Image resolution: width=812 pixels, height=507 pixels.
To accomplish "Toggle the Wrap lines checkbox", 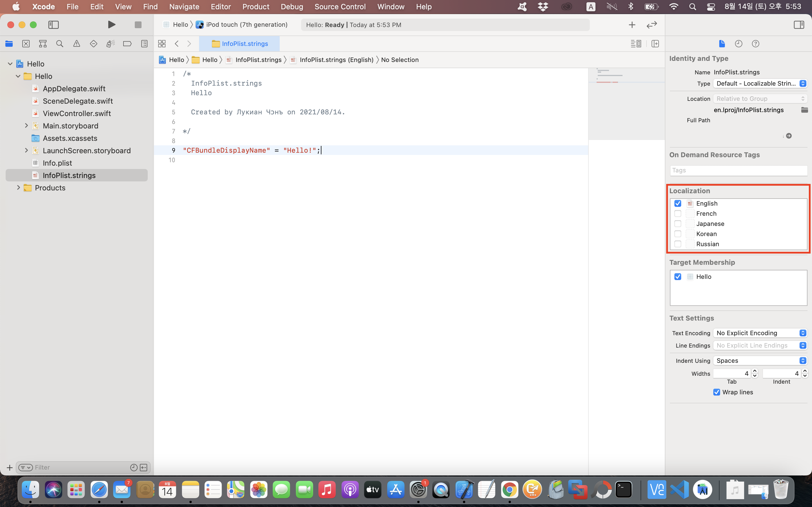I will click(x=716, y=392).
